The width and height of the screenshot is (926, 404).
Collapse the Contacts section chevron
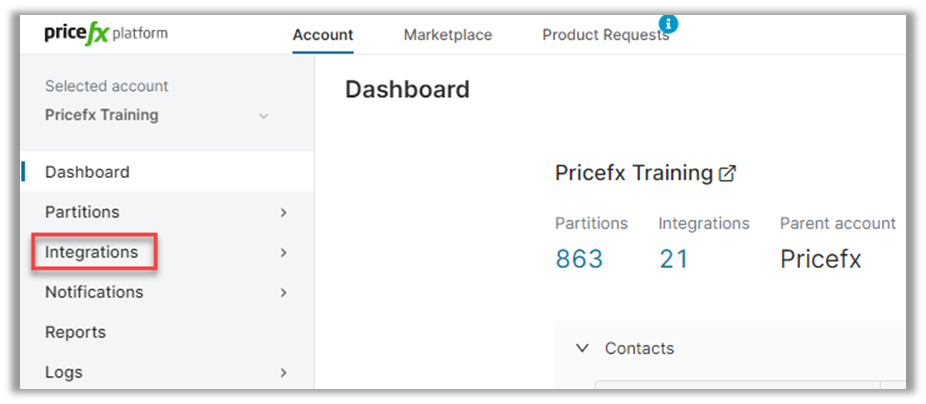coord(582,348)
